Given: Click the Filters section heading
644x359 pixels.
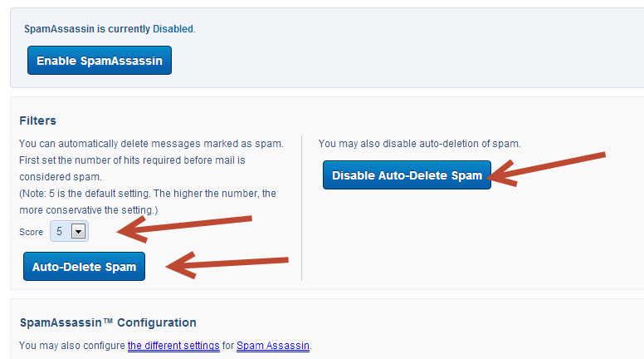Looking at the screenshot, I should (38, 120).
